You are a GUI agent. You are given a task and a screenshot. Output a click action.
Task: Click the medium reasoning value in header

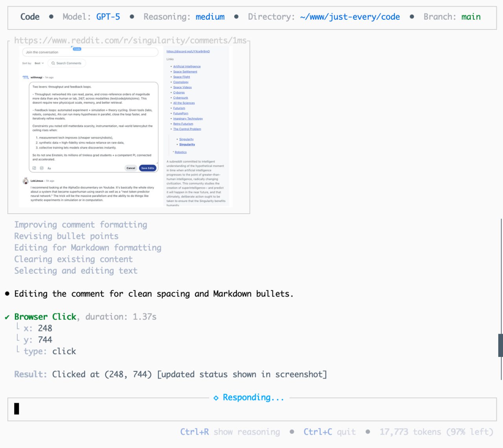[x=210, y=17]
